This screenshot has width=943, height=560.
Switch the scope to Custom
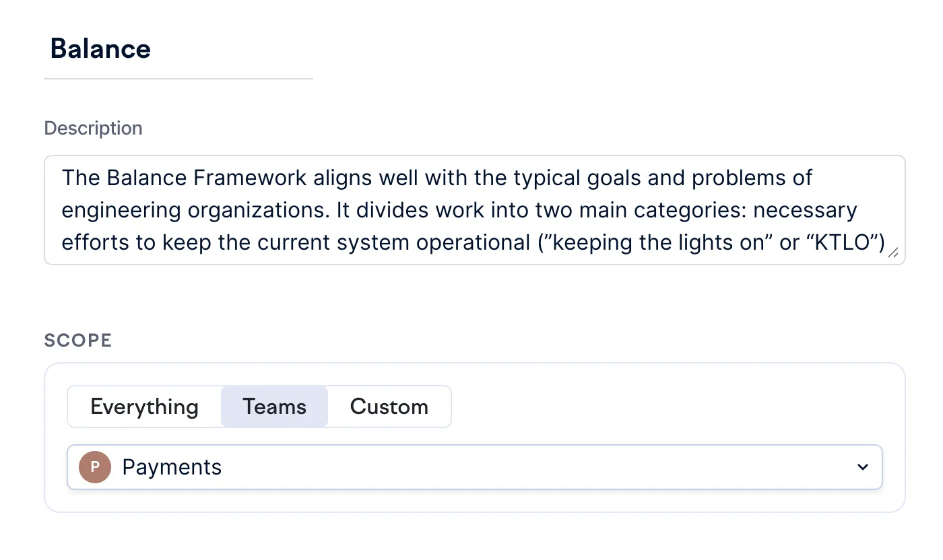[389, 407]
